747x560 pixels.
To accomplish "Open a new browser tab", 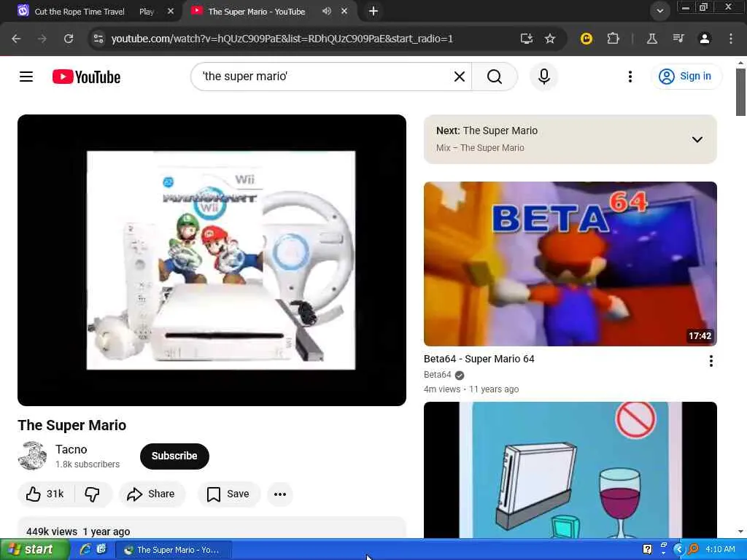I will [x=373, y=11].
